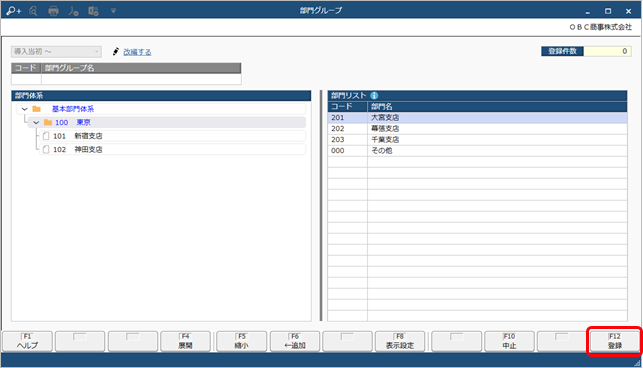Click the printer icon in title bar
The width and height of the screenshot is (643, 368).
pos(53,11)
